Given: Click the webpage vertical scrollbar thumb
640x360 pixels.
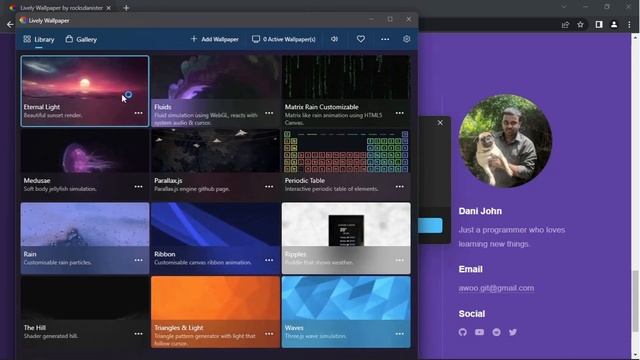Looking at the screenshot, I should coord(635,301).
